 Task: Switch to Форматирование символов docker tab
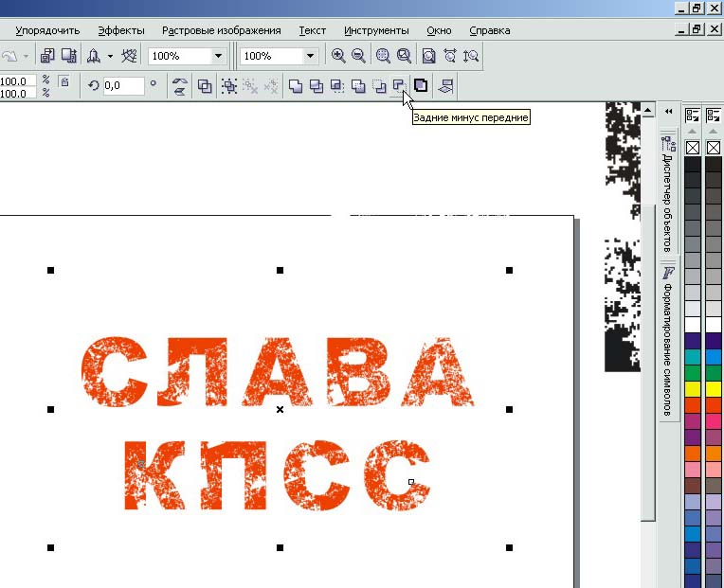(x=667, y=342)
